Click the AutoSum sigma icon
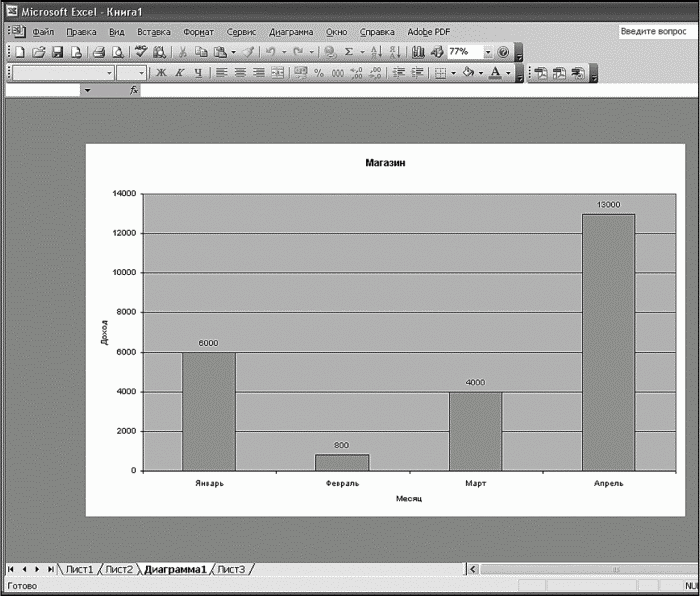This screenshot has height=596, width=700. click(349, 52)
